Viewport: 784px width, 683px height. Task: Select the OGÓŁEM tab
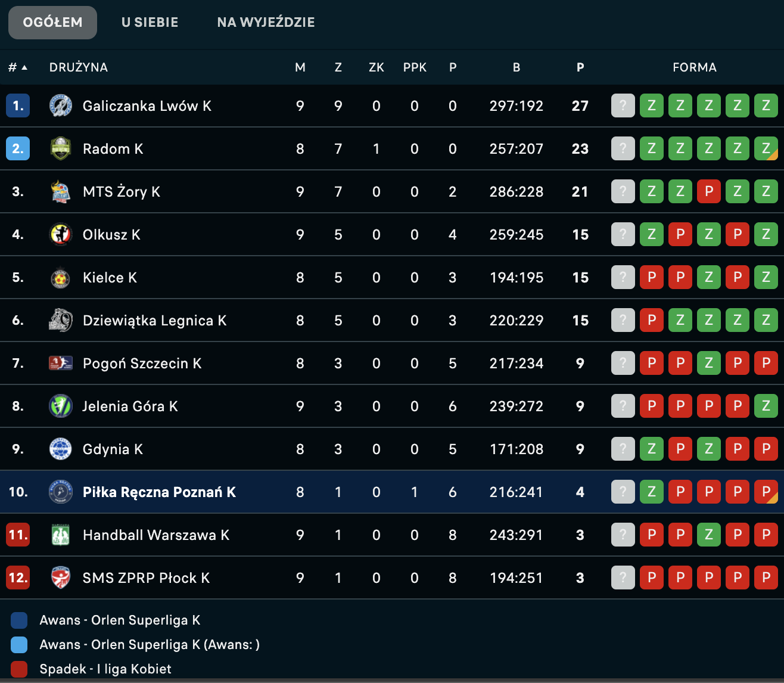(x=52, y=23)
